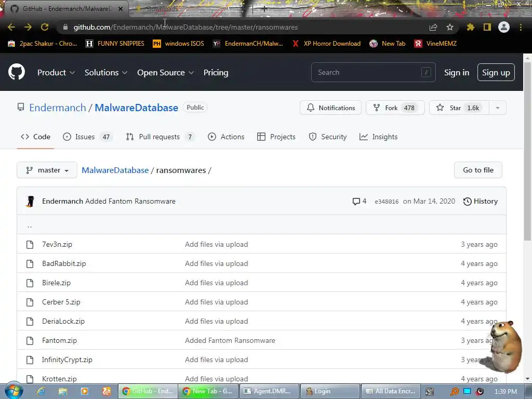The width and height of the screenshot is (532, 399).
Task: Click the Sign up button
Action: [496, 73]
